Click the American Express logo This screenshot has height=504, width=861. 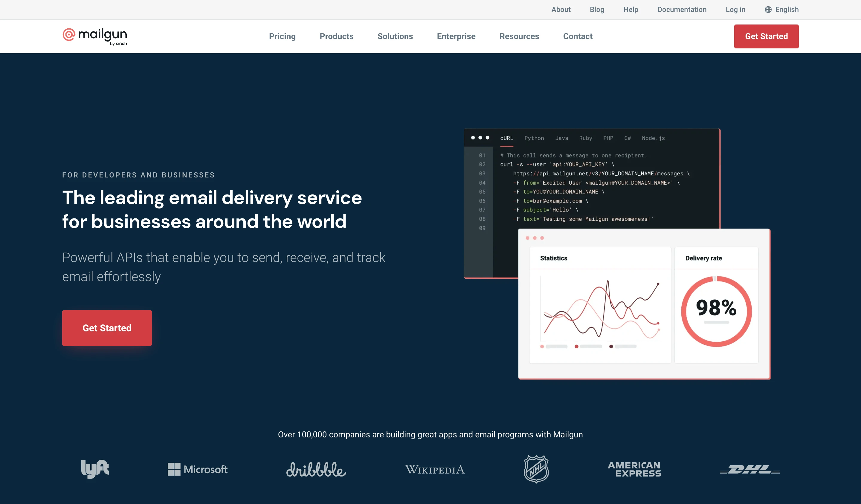pyautogui.click(x=634, y=469)
